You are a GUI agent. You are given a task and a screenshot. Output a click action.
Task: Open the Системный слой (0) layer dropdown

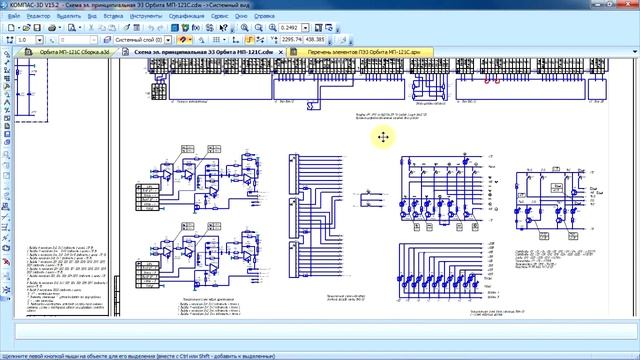pos(168,40)
